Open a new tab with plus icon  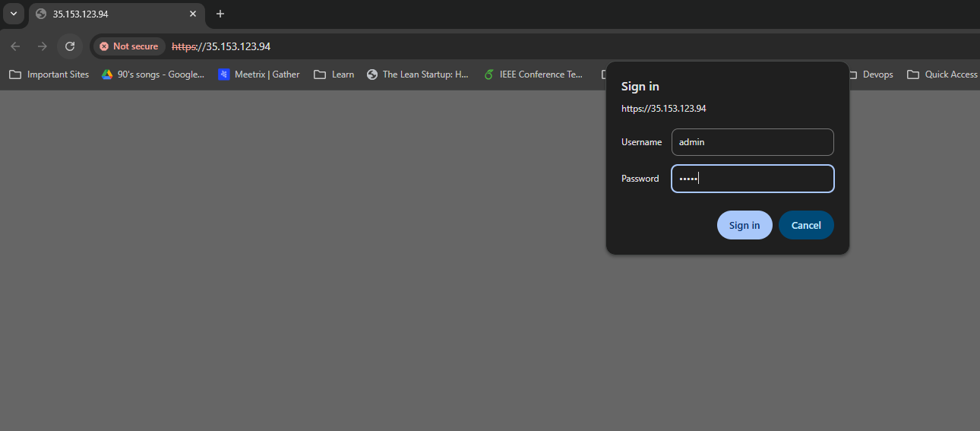click(x=220, y=14)
